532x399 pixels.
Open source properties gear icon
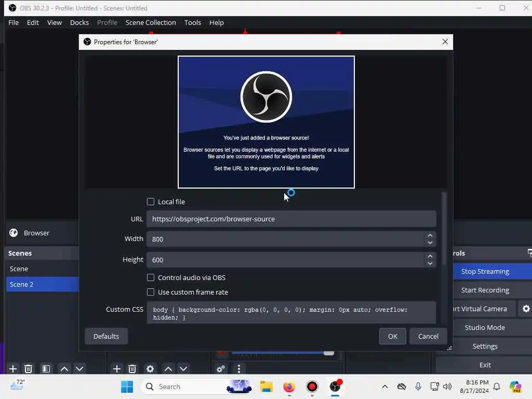(x=150, y=369)
